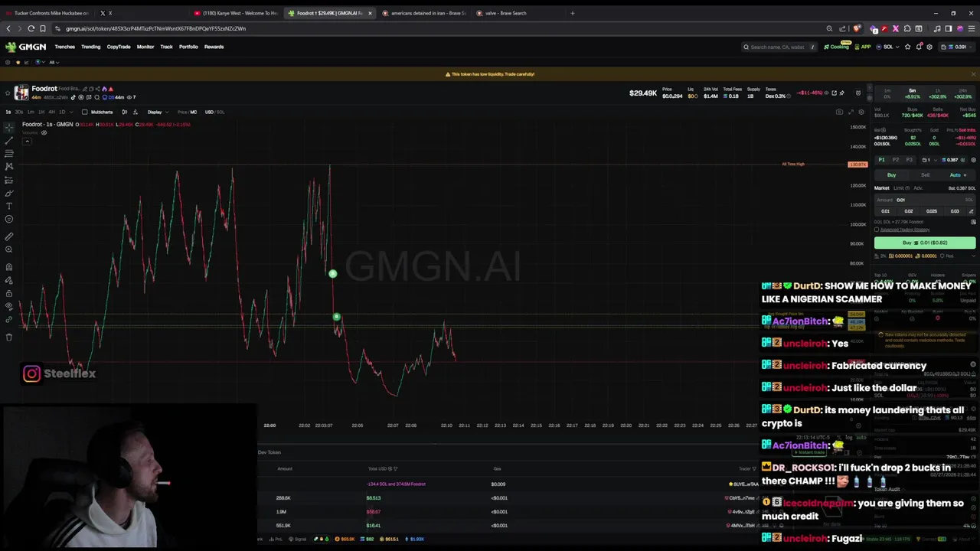Select the 30s chart interval
Screen dimensions: 980x551
click(x=19, y=112)
